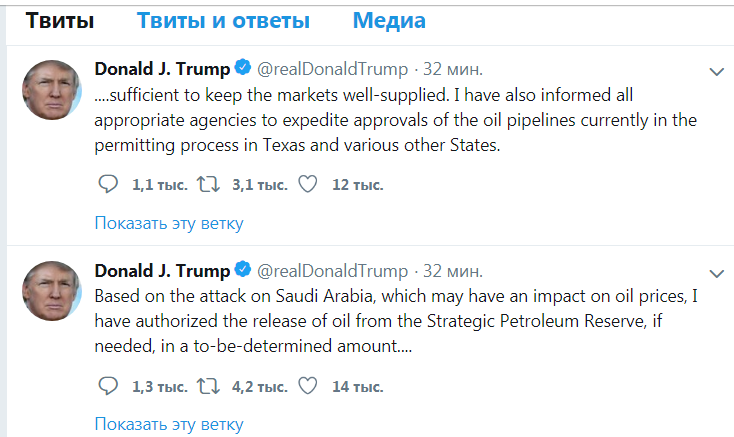734x437 pixels.
Task: Open the 32 мин. timestamp of first tweet
Action: click(x=453, y=69)
